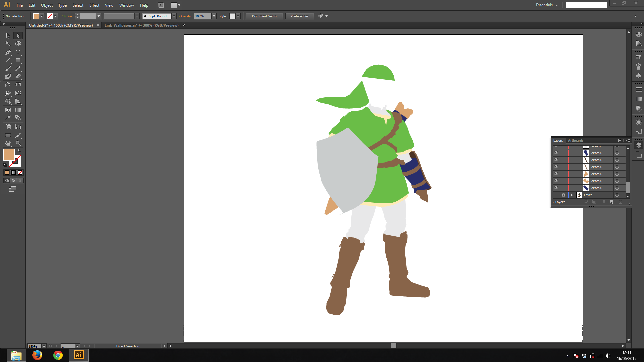
Task: Select the Artboard tool
Action: pos(8,135)
